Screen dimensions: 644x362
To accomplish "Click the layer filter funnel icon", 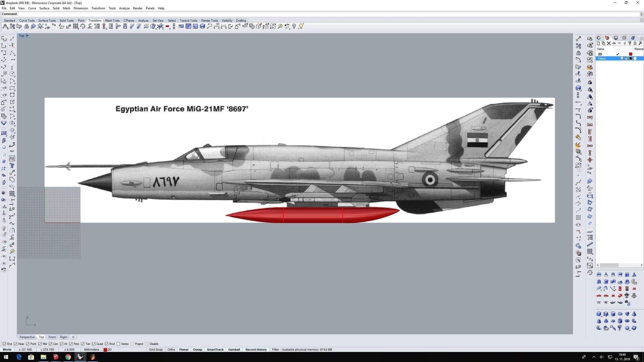I will (x=630, y=43).
